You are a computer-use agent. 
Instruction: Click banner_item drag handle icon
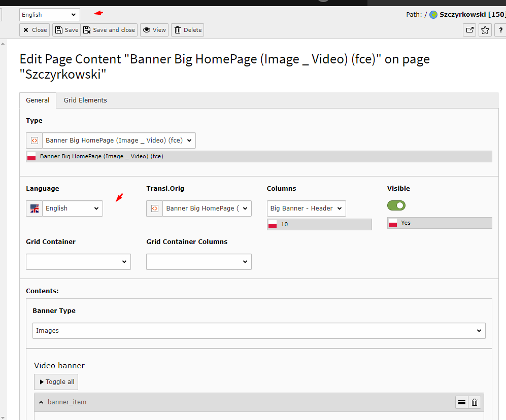(x=462, y=402)
